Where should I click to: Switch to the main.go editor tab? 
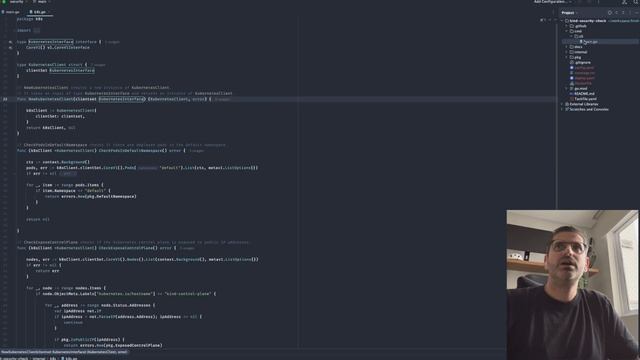(11, 12)
